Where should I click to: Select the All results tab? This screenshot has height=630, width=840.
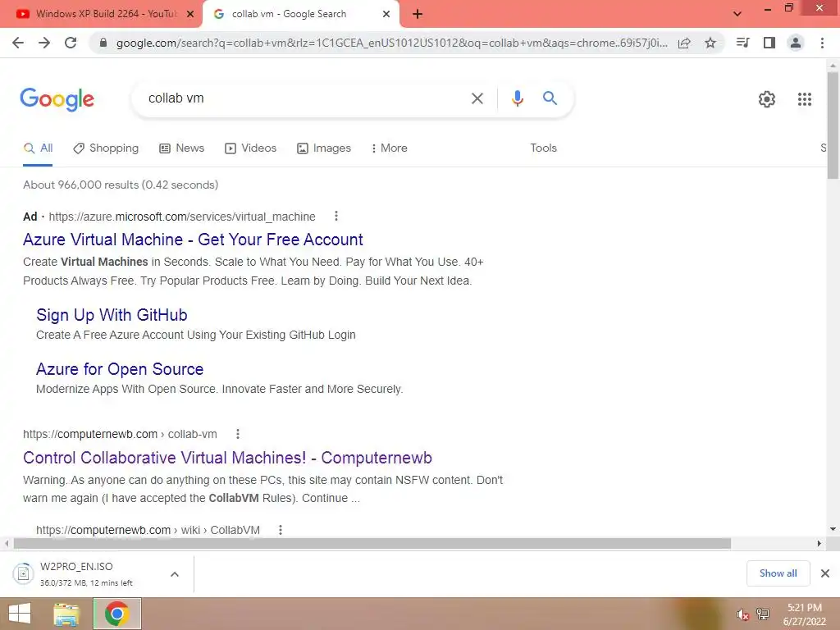(x=38, y=148)
